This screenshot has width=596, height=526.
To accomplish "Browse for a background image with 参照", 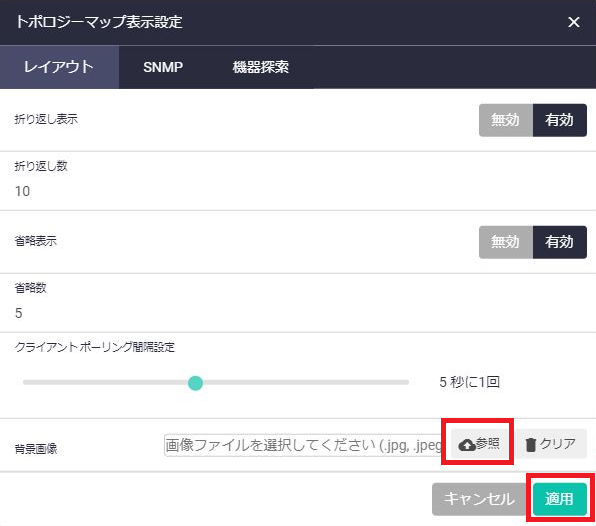I will pos(479,444).
